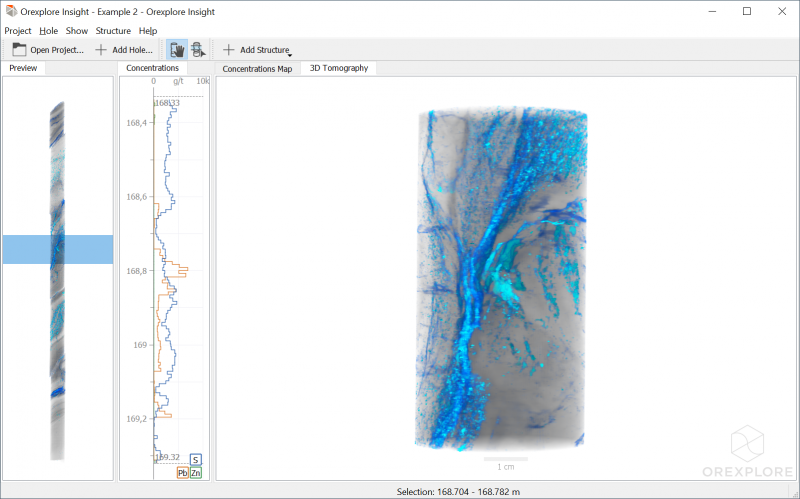
Task: Select the 3D Tomography tab
Action: pyautogui.click(x=339, y=68)
